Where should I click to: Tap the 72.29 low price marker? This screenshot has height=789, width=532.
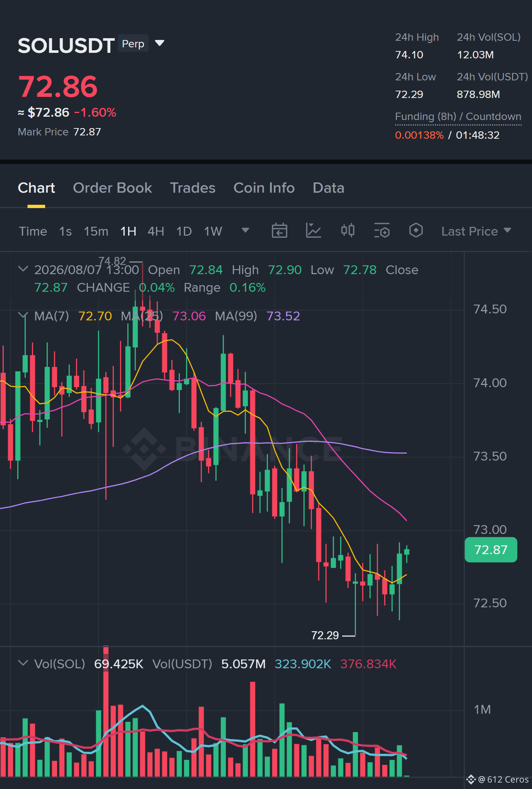[325, 635]
